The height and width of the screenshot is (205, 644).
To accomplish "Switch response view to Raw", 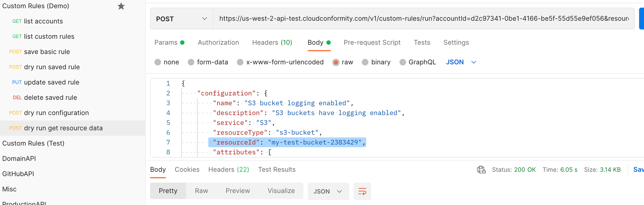I will [201, 191].
